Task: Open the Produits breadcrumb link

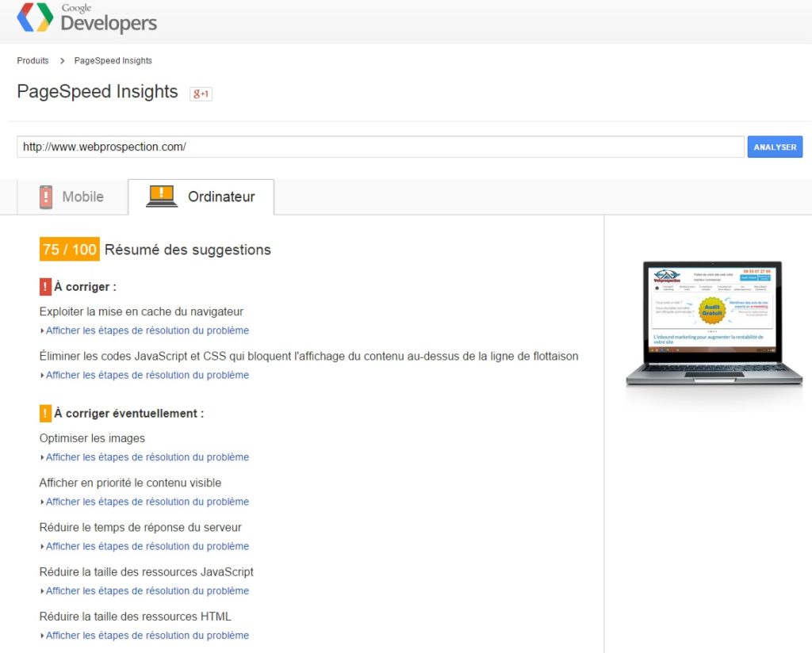Action: point(33,60)
